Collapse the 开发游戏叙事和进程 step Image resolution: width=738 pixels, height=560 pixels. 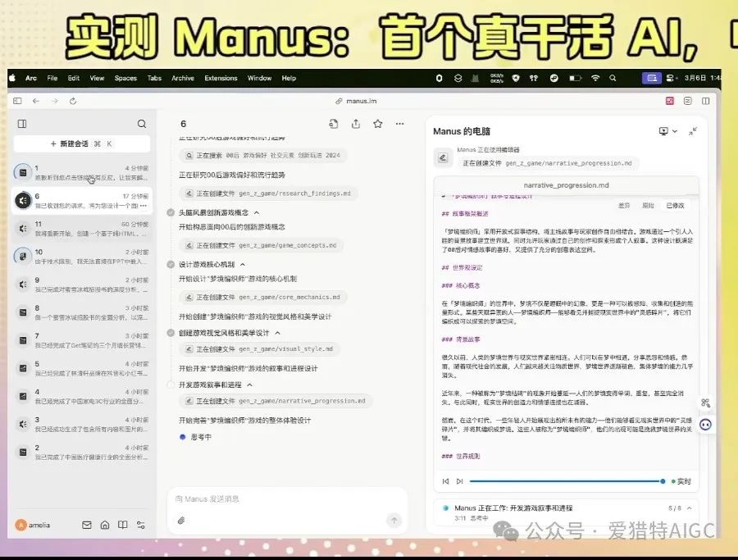pyautogui.click(x=250, y=385)
